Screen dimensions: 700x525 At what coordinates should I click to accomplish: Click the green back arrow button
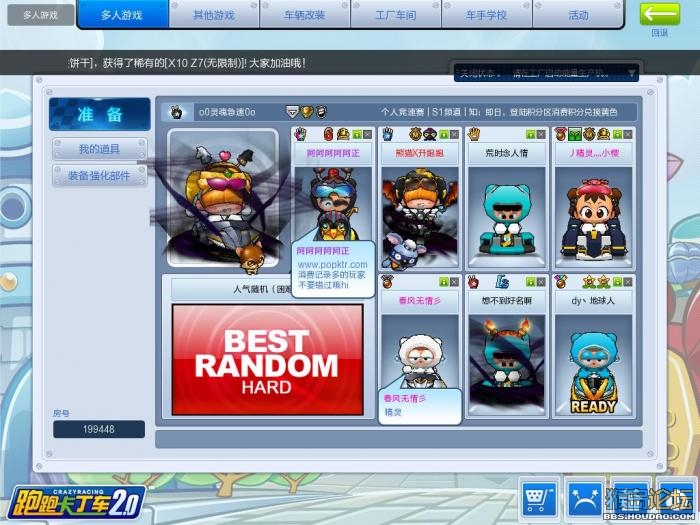pyautogui.click(x=660, y=14)
